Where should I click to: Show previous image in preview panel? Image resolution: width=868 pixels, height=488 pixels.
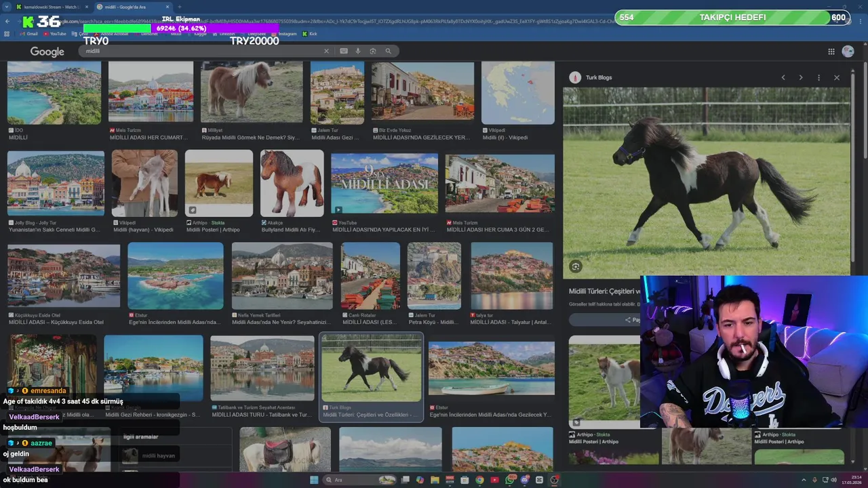tap(783, 77)
